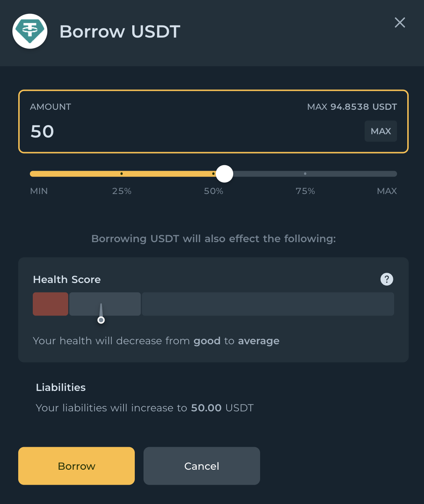Click the red segment of Health Score bar
The height and width of the screenshot is (504, 424).
(51, 304)
